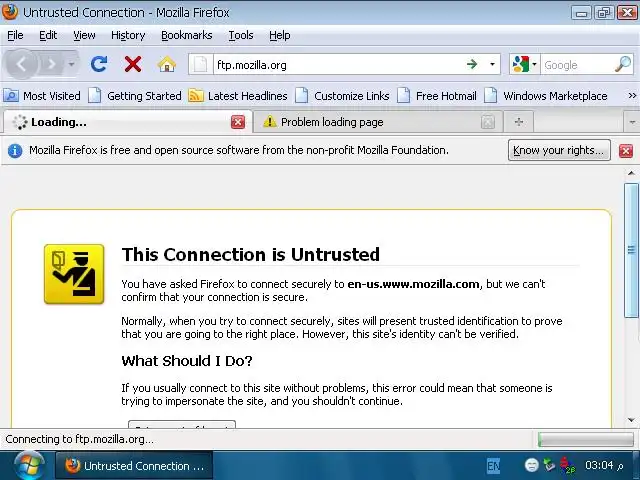Viewport: 640px width, 480px height.
Task: Click the green Go arrow in address bar
Action: point(472,64)
